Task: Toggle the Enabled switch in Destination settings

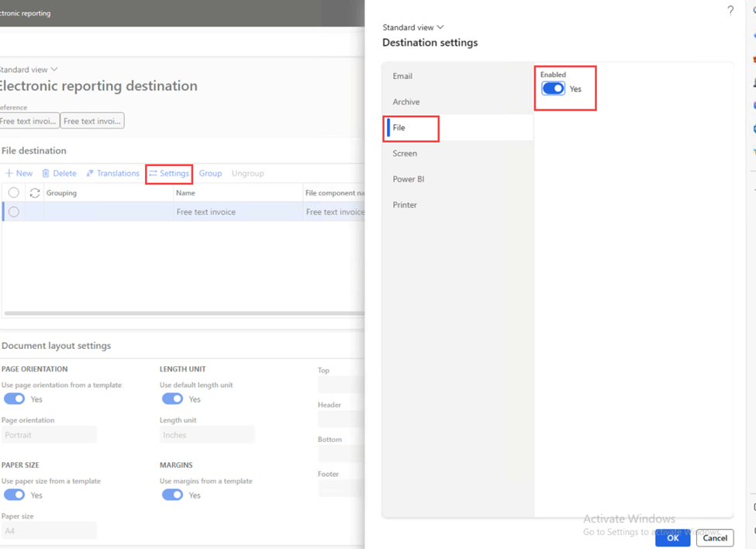Action: (553, 89)
